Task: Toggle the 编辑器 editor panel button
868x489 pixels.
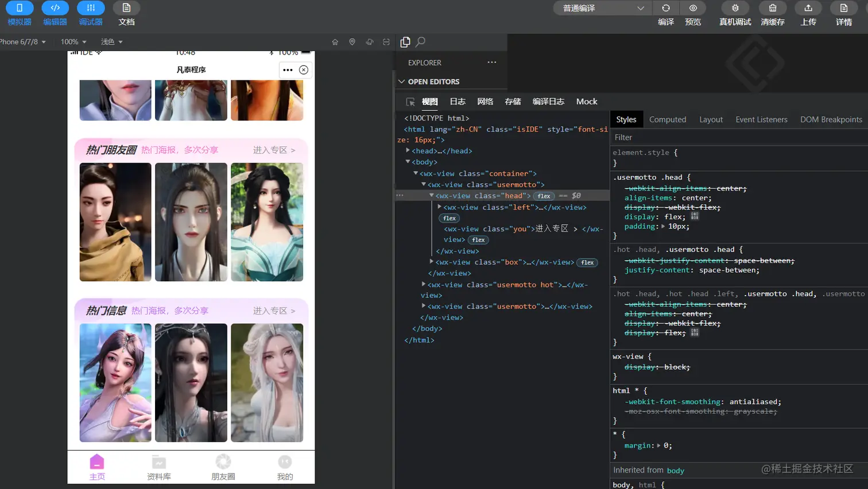Action: pyautogui.click(x=55, y=8)
